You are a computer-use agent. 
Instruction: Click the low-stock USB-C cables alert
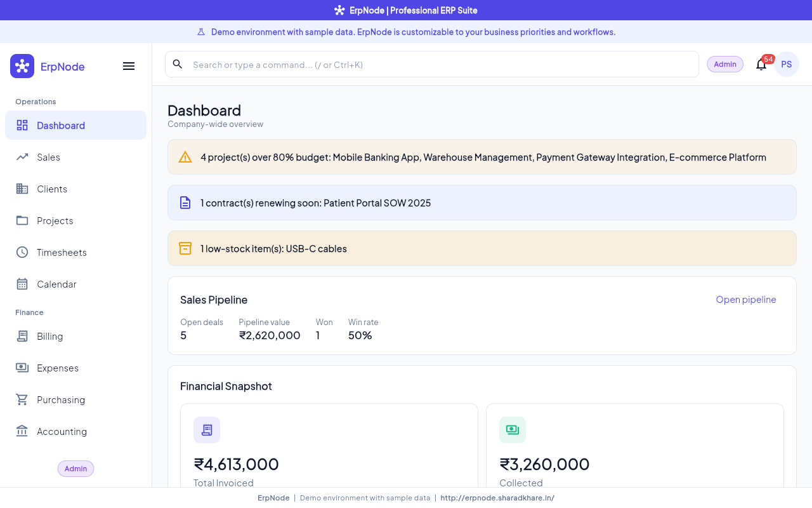482,248
